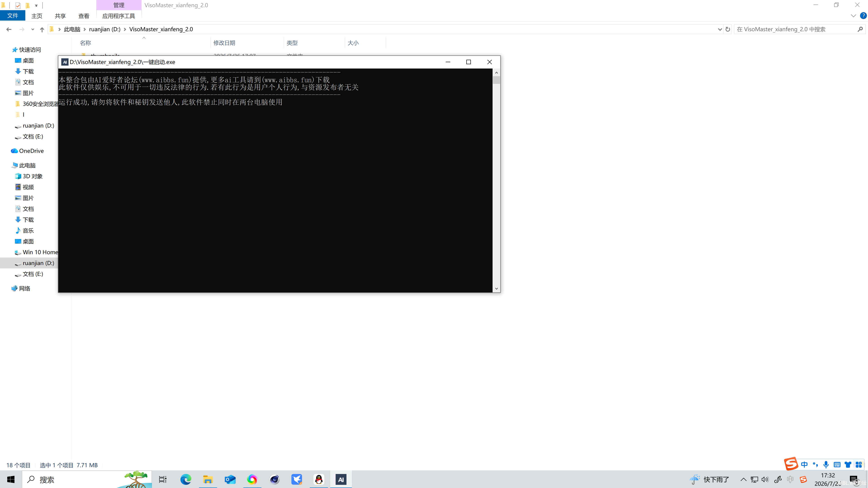Image resolution: width=868 pixels, height=488 pixels.
Task: Open Microsoft Edge from the taskbar
Action: (185, 479)
